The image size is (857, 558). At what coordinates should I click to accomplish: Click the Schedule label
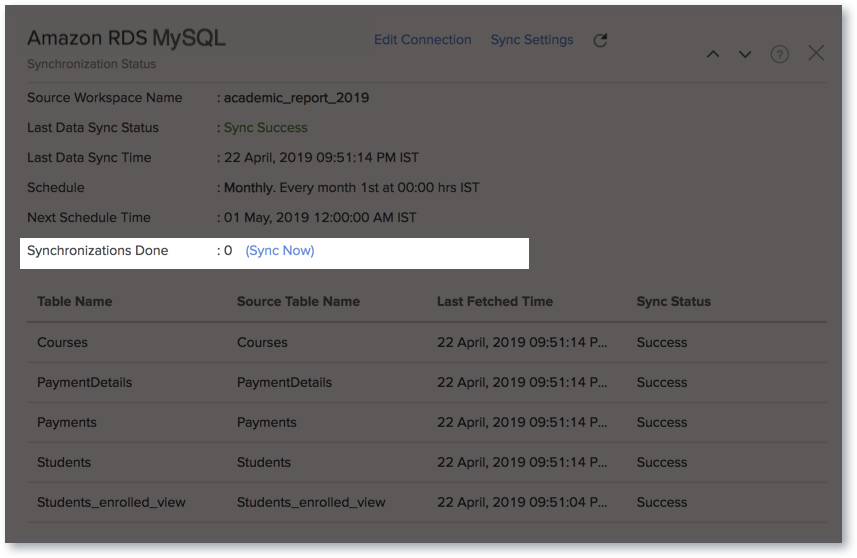(x=56, y=188)
